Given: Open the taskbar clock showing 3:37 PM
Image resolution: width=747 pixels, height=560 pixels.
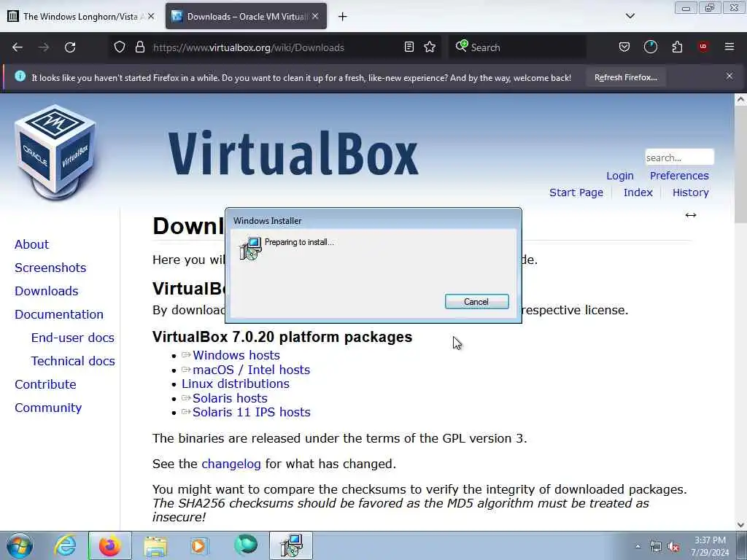Looking at the screenshot, I should coord(710,546).
